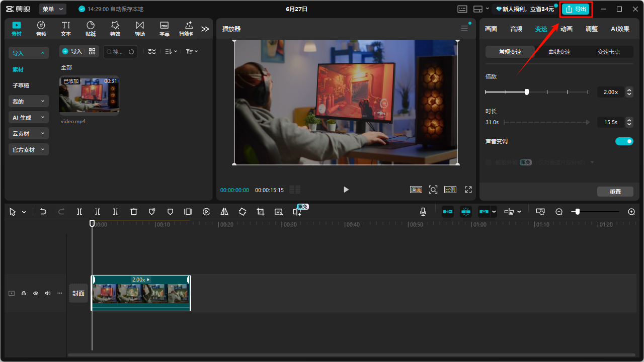Open the 动画 tab in properties panel

click(x=567, y=29)
